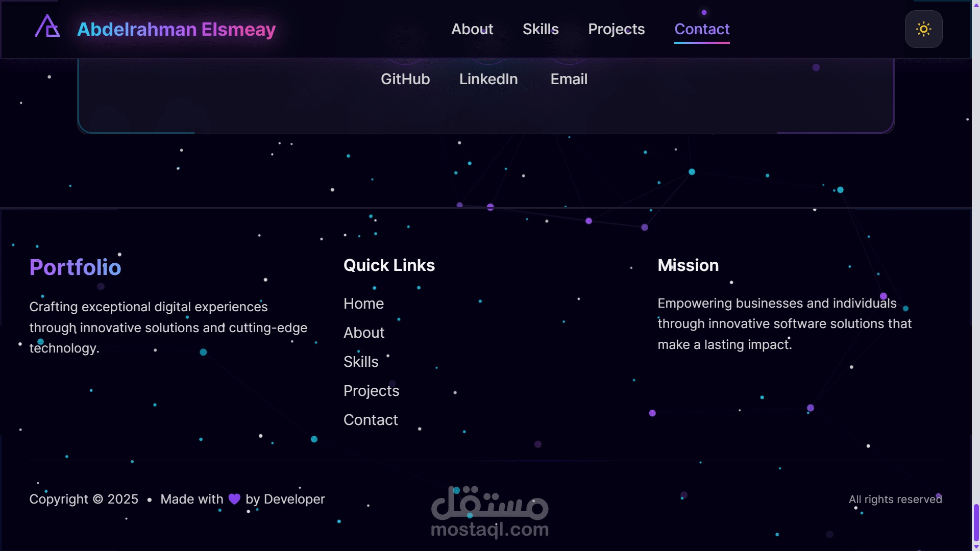Screen dimensions: 980x551
Task: Click the triangle logo icon in the header
Action: coord(47,27)
